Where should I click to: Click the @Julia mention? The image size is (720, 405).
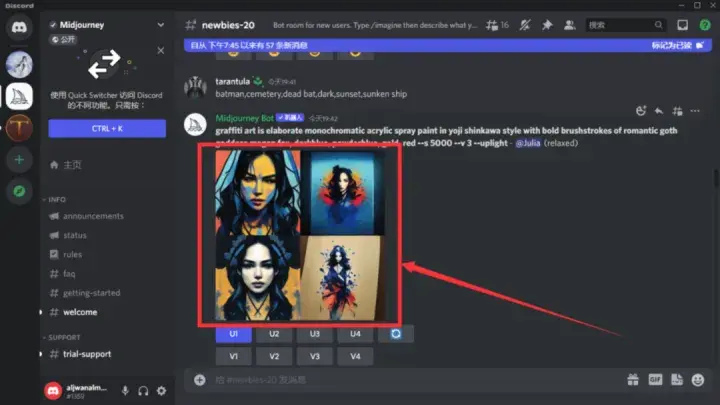point(528,143)
